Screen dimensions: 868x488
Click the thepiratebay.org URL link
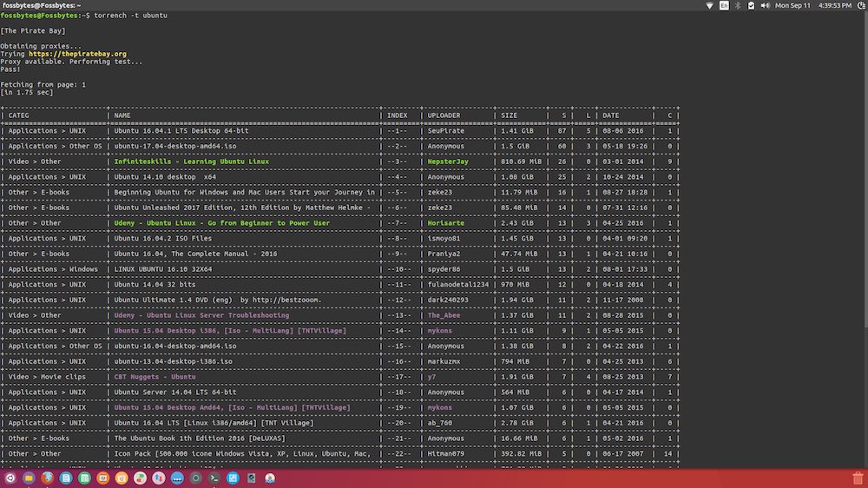coord(76,54)
